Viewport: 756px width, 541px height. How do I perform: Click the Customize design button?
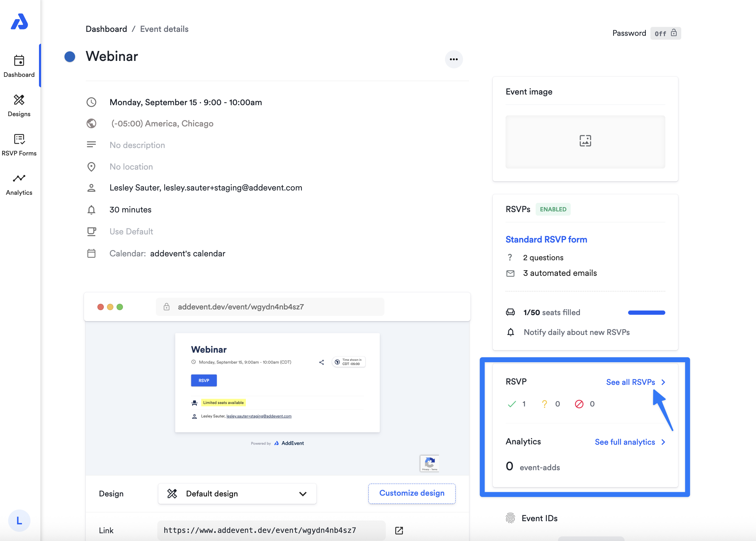pos(412,493)
